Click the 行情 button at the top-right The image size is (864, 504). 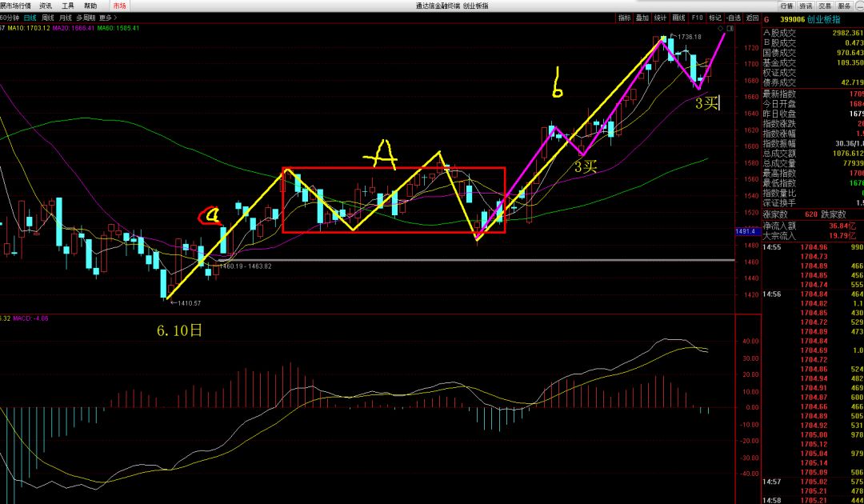point(787,6)
